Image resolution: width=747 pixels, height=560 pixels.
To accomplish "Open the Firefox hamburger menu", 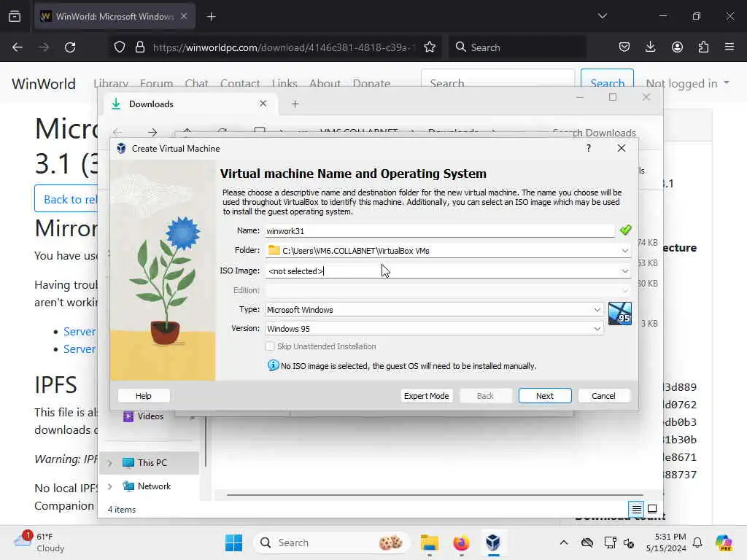I will [729, 47].
